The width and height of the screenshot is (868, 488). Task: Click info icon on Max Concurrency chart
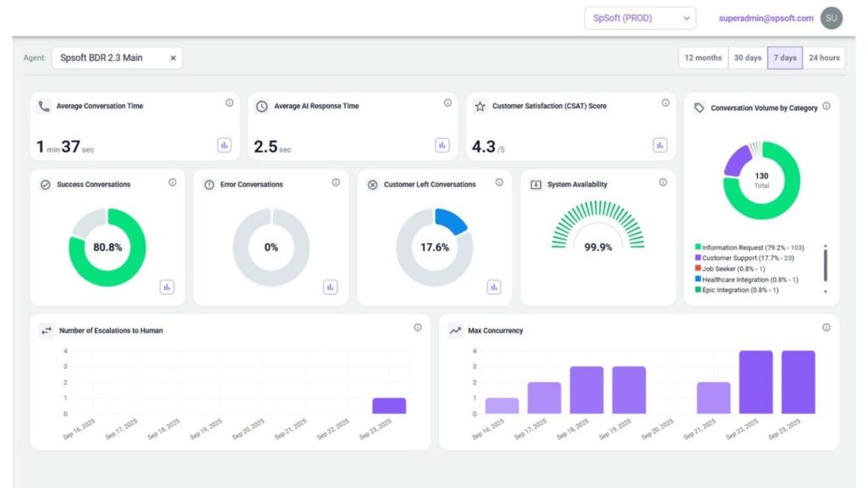click(x=826, y=328)
